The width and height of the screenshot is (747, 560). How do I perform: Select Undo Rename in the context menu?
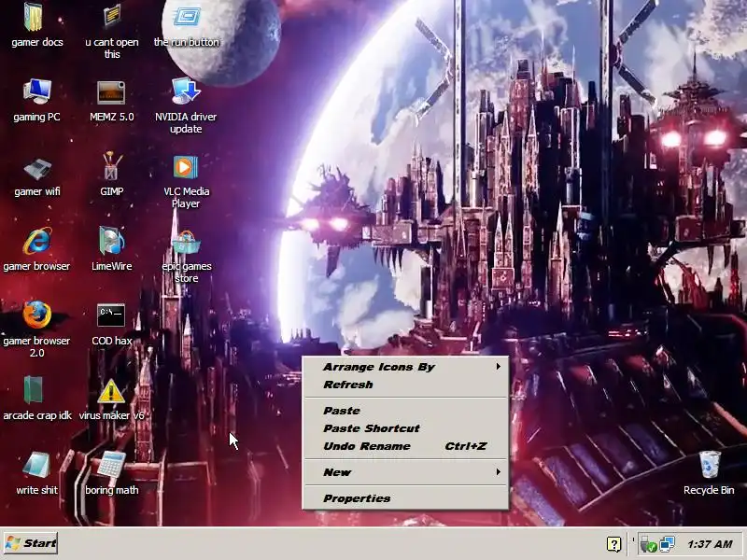click(406, 446)
